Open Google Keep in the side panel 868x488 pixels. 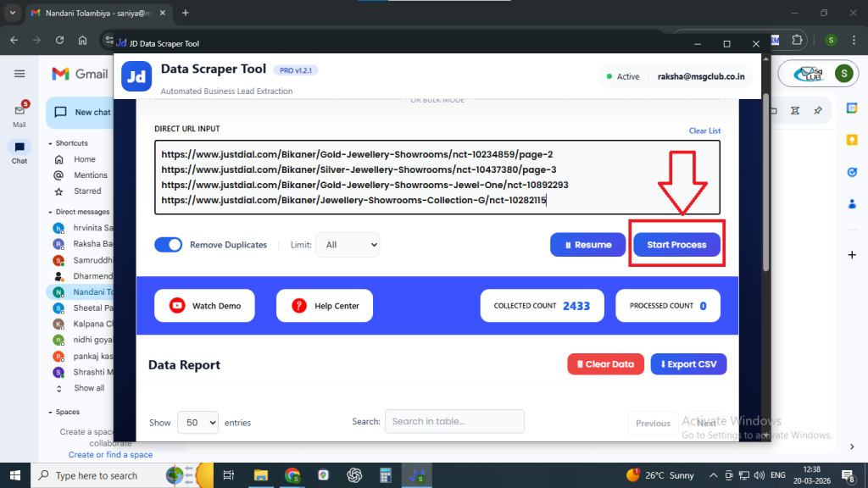pos(852,140)
